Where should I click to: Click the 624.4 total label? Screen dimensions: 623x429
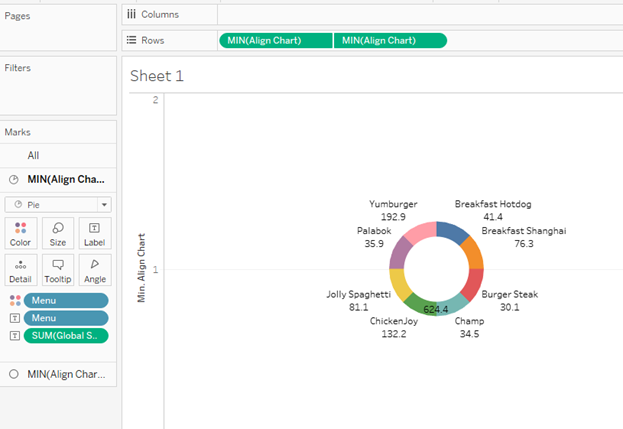(435, 309)
